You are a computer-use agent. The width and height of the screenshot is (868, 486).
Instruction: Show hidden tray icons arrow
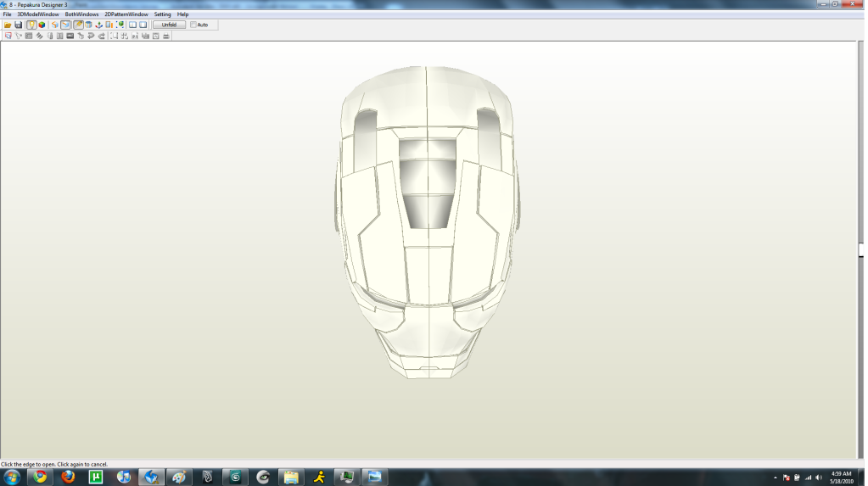tap(775, 478)
